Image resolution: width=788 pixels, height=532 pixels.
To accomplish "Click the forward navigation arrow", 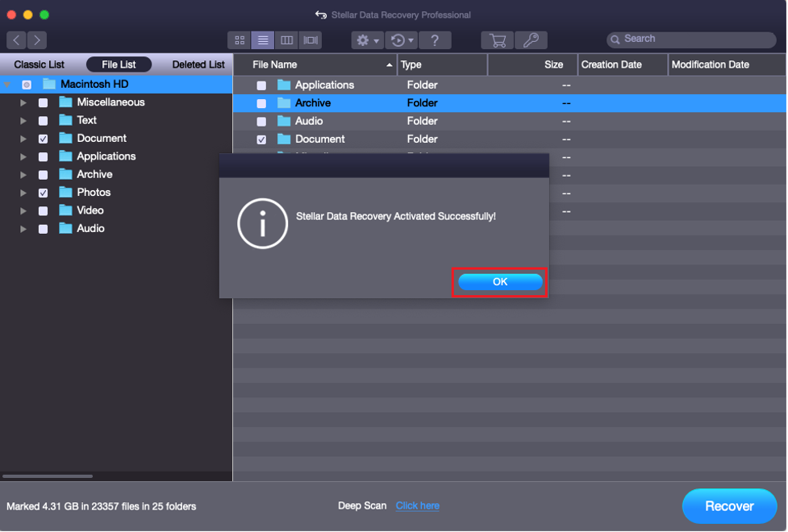I will tap(36, 39).
